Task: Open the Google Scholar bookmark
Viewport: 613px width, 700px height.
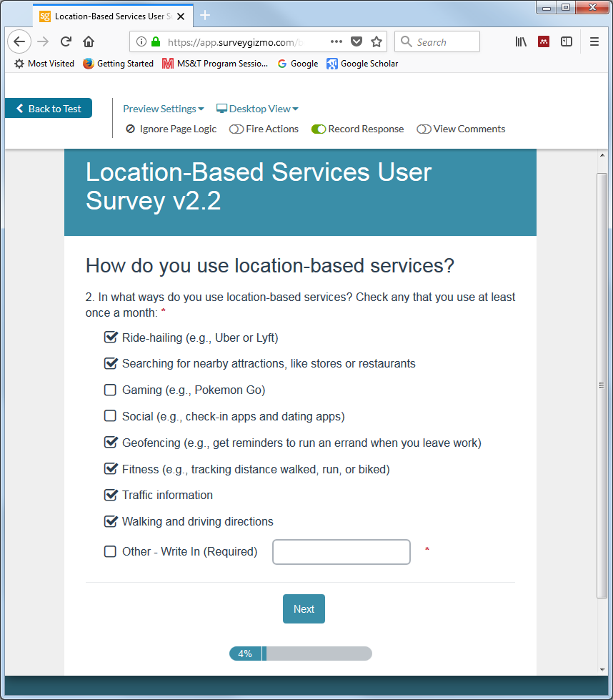Action: click(362, 64)
